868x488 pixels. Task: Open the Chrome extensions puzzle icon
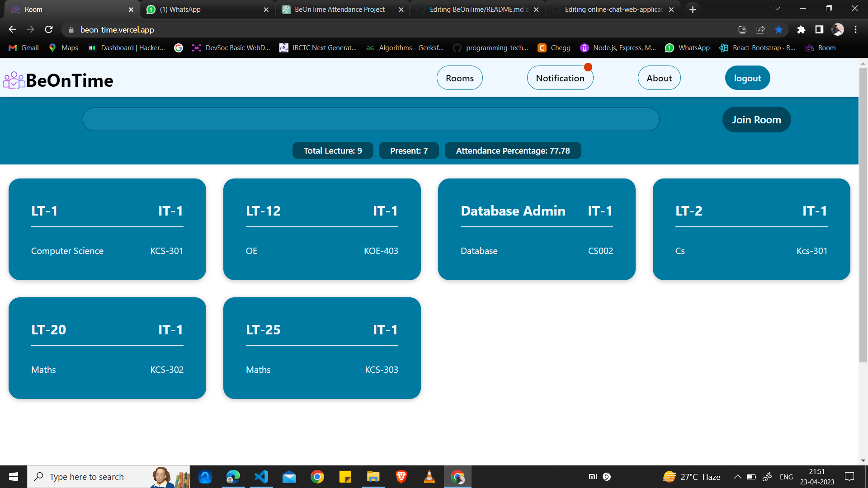tap(801, 29)
